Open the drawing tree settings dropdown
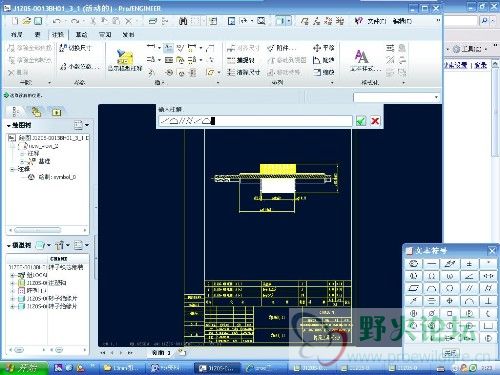Screen dimensions: 500x375 click(81, 125)
